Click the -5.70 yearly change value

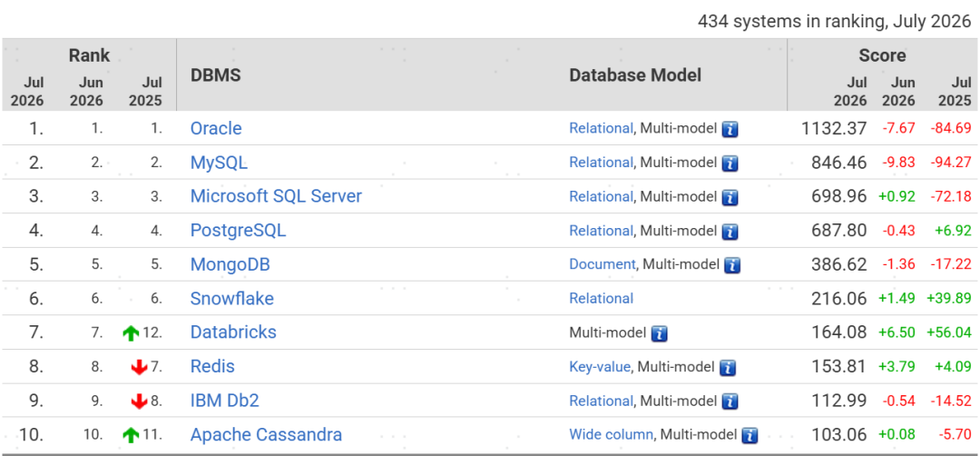[x=955, y=434]
